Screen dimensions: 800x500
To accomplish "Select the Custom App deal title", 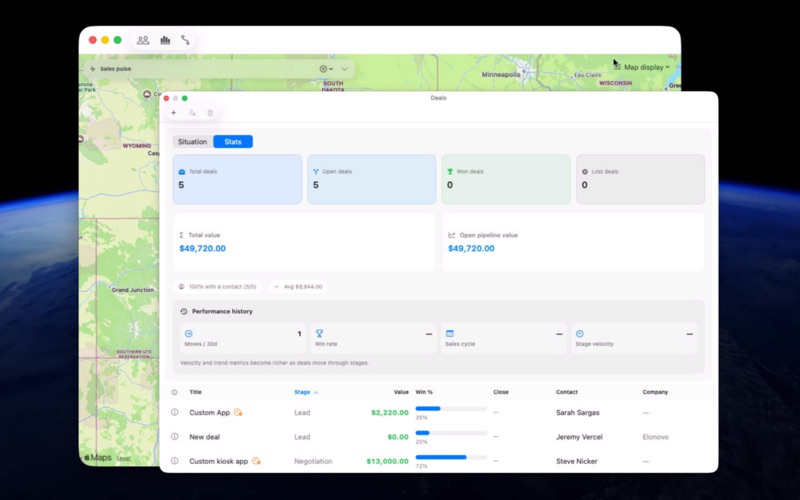I will click(x=210, y=412).
